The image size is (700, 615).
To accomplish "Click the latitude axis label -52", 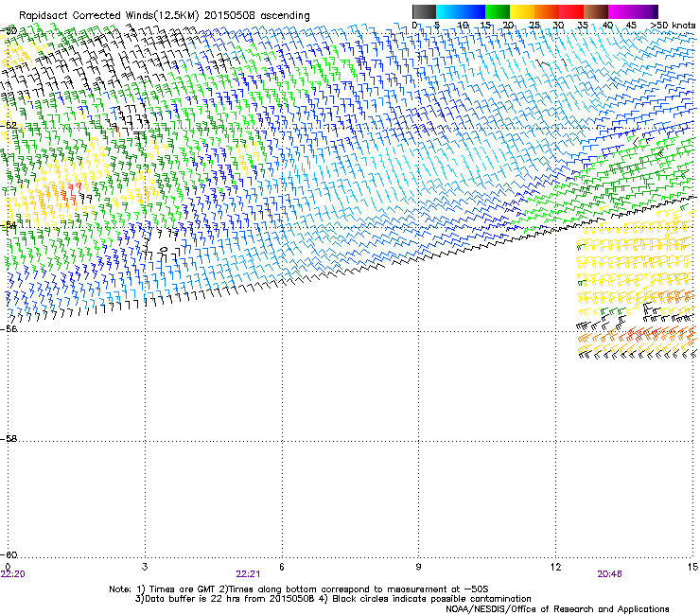I will pyautogui.click(x=9, y=126).
